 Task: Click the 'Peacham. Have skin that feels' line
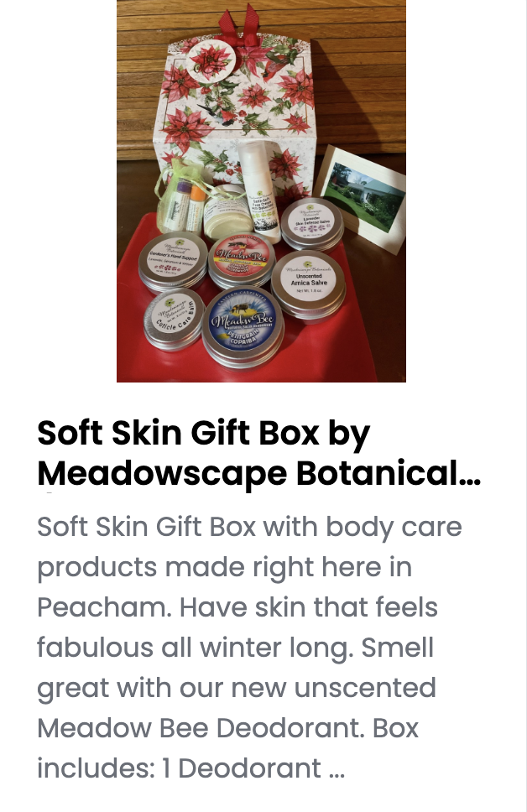pos(237,607)
